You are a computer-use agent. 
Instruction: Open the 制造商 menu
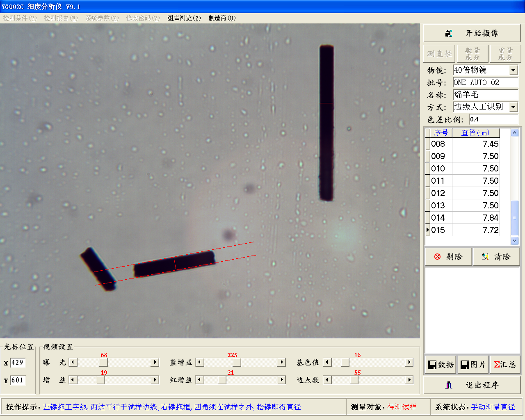click(222, 18)
